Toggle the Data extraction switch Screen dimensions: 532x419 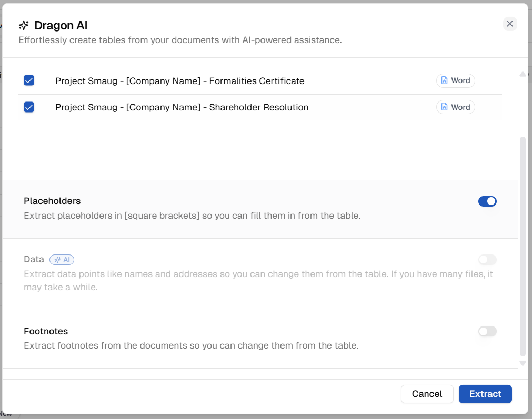tap(487, 260)
